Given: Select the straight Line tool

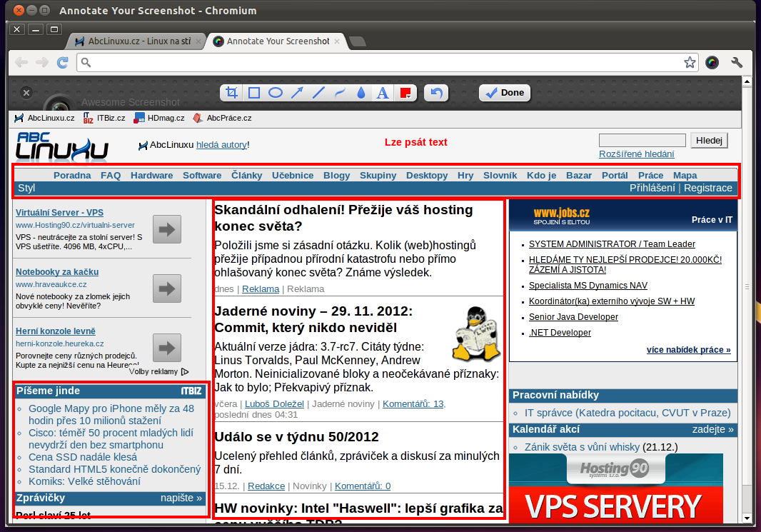Looking at the screenshot, I should (x=318, y=93).
